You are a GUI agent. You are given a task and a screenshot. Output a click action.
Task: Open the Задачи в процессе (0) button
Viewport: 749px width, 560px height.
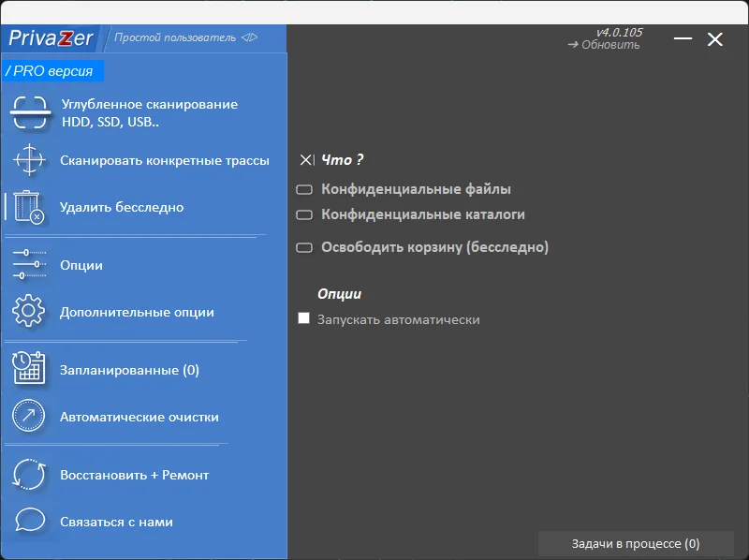point(636,544)
